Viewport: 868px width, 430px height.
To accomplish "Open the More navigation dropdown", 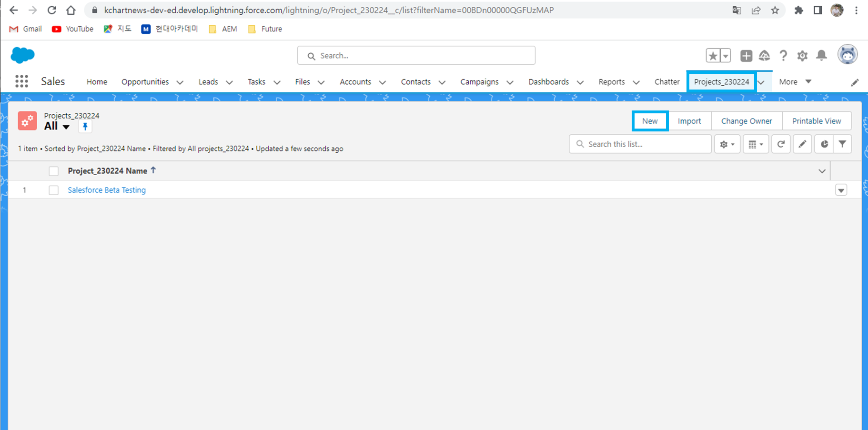I will pos(795,82).
